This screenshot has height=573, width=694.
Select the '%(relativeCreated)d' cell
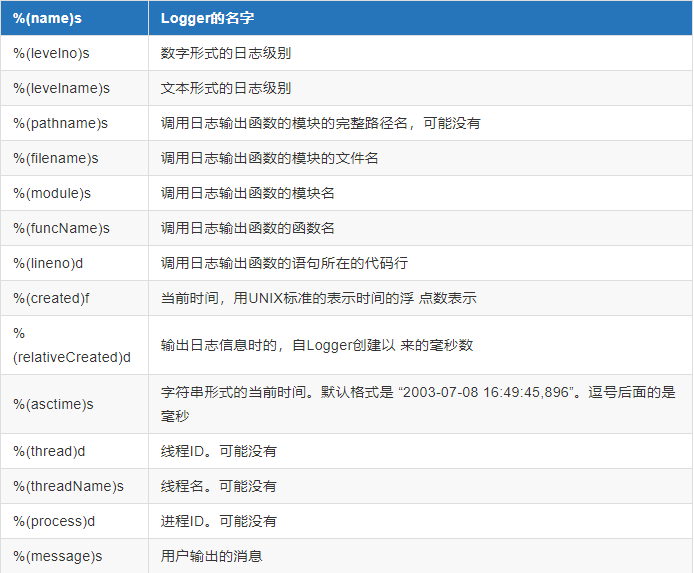coord(74,345)
